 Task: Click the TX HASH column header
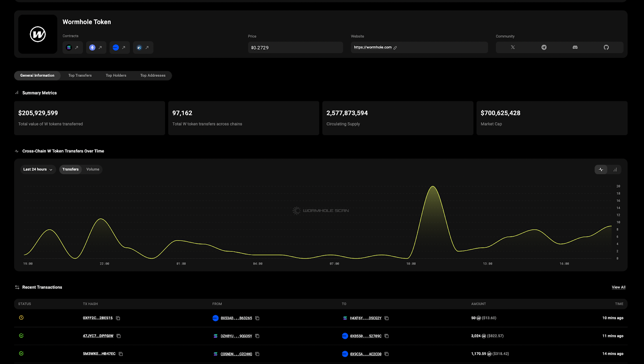[x=90, y=304]
